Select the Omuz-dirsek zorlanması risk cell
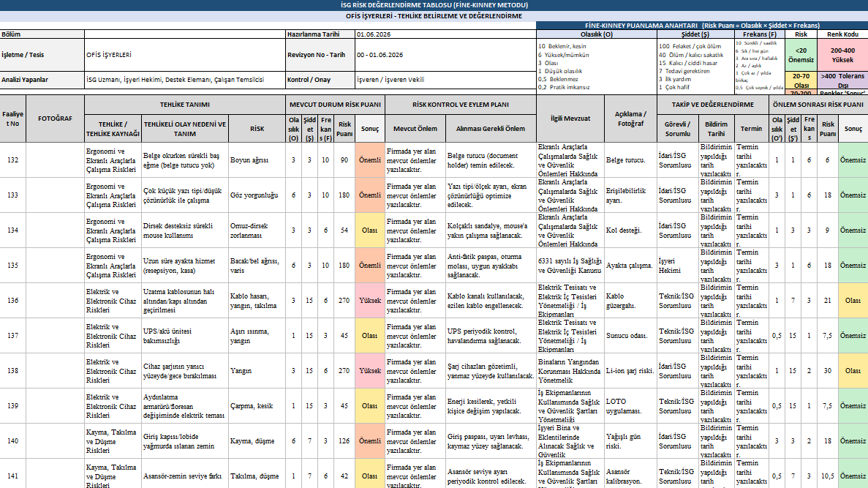868x488 pixels. 257,230
